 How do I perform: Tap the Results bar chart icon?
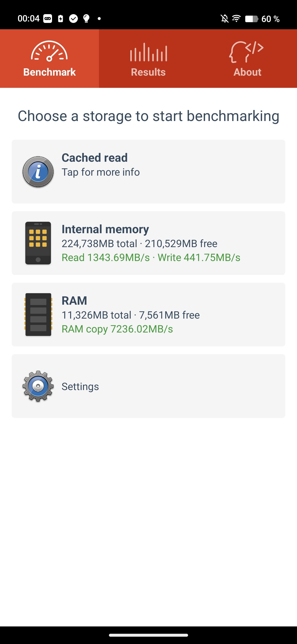click(148, 52)
